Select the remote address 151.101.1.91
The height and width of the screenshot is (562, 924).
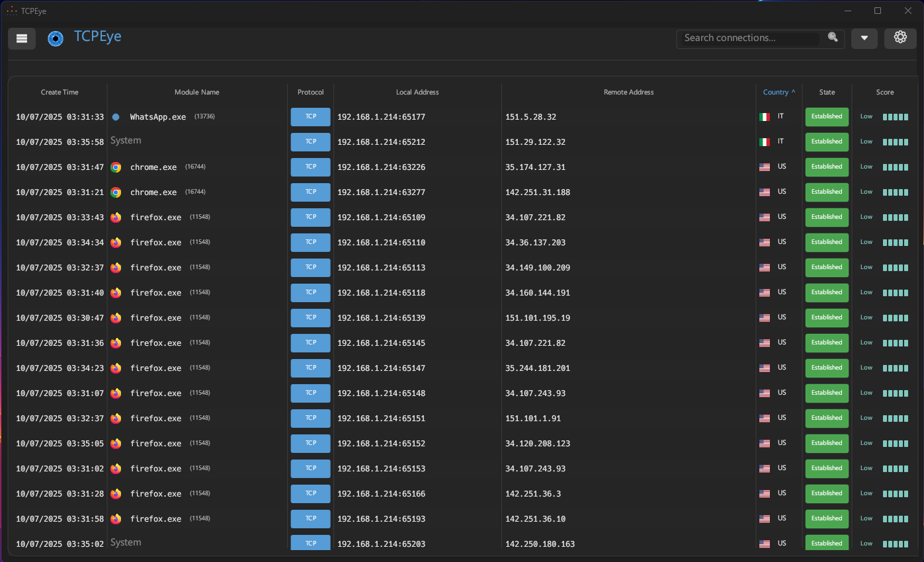tap(533, 419)
